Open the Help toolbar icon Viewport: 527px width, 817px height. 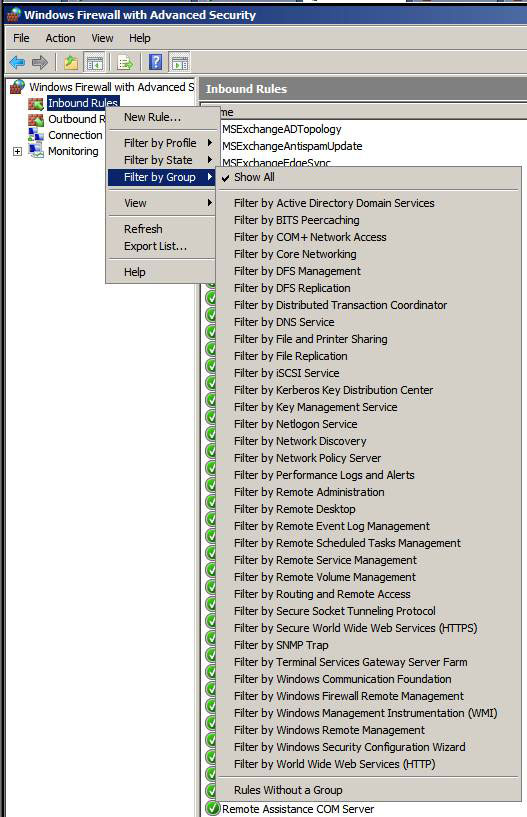click(x=155, y=63)
